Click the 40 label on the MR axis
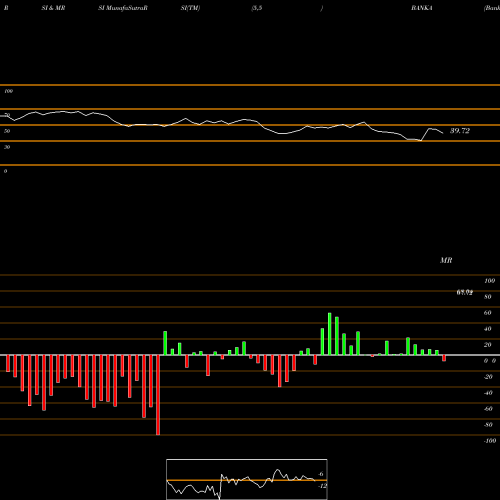This screenshot has width=500, height=500. click(487, 329)
